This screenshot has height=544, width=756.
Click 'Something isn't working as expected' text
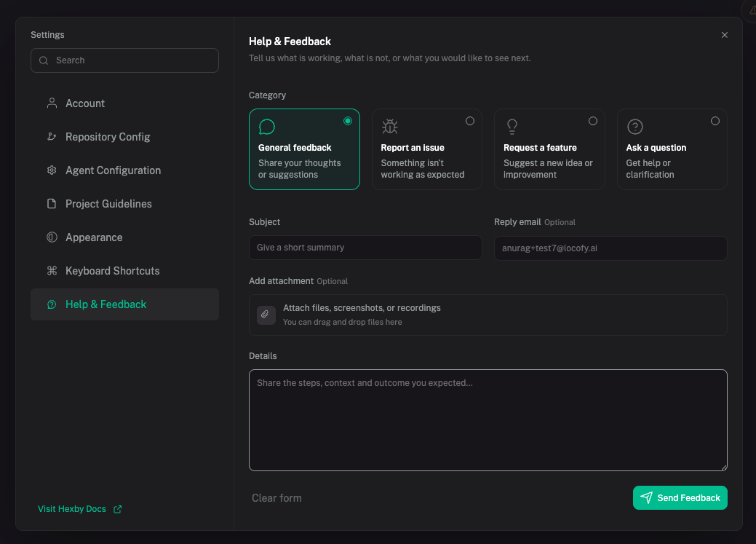422,169
